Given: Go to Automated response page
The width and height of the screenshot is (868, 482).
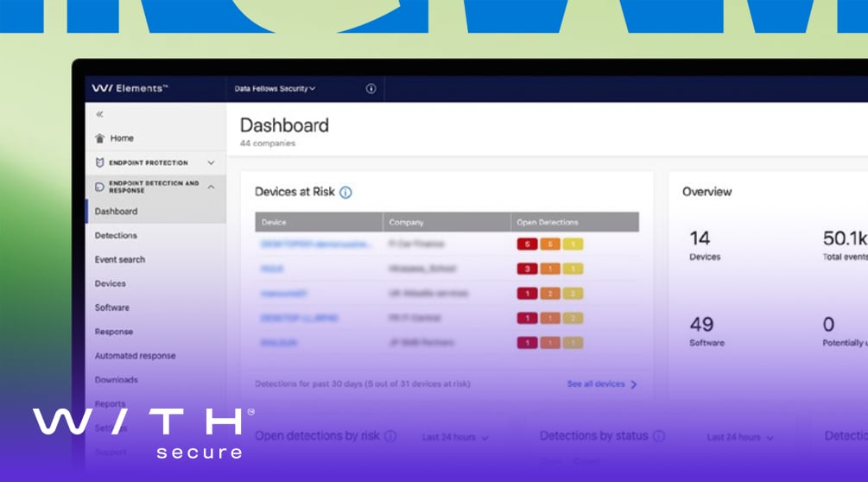Looking at the screenshot, I should pos(135,356).
